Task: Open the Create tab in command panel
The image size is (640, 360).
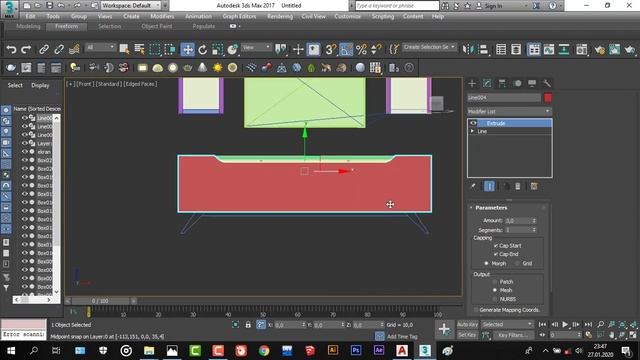Action: point(472,84)
